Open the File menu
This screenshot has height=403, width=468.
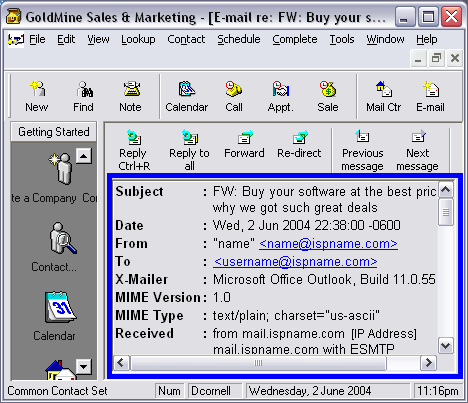coord(37,39)
